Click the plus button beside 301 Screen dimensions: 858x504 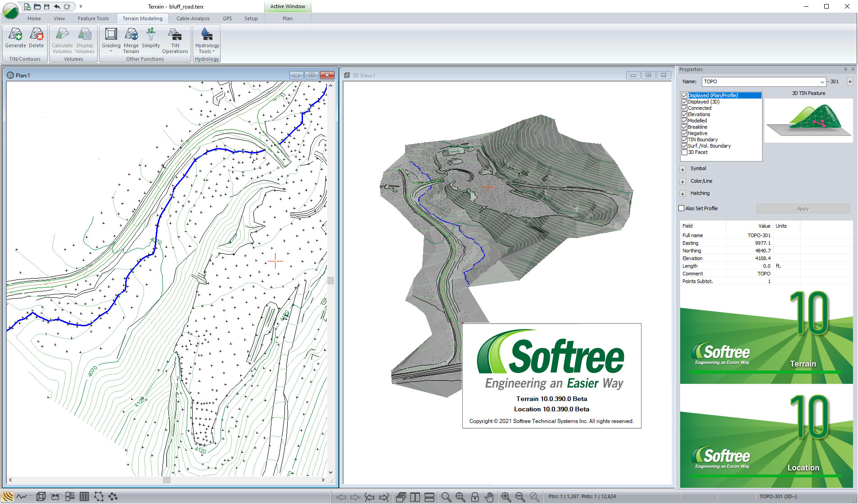(x=850, y=81)
